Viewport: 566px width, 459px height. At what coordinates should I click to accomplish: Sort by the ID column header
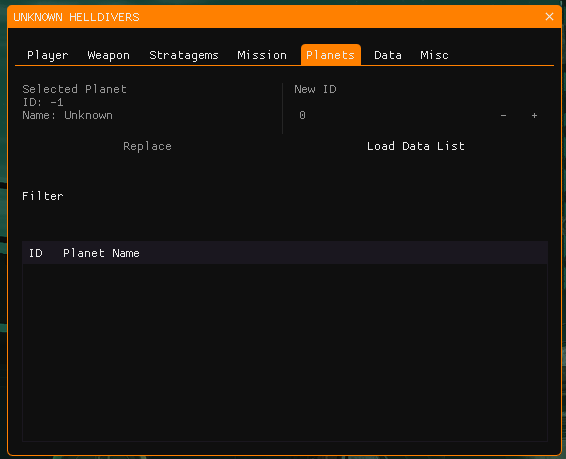pos(36,253)
